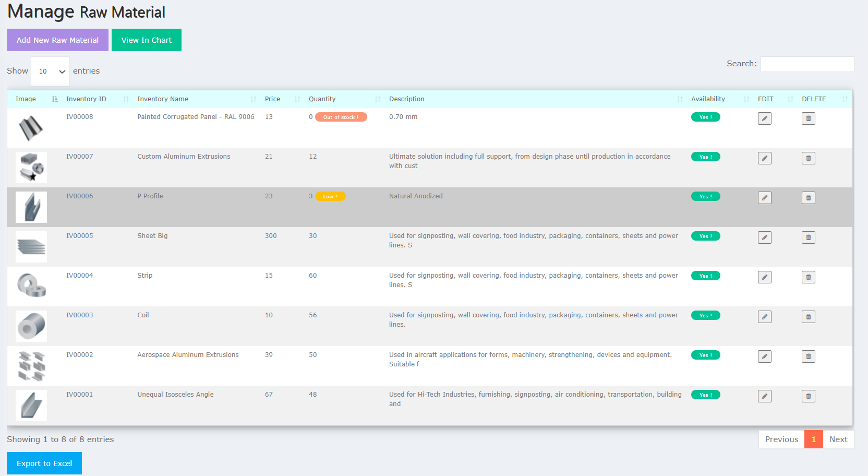This screenshot has height=476, width=868.
Task: Toggle availability badge for Strip row
Action: coord(705,276)
